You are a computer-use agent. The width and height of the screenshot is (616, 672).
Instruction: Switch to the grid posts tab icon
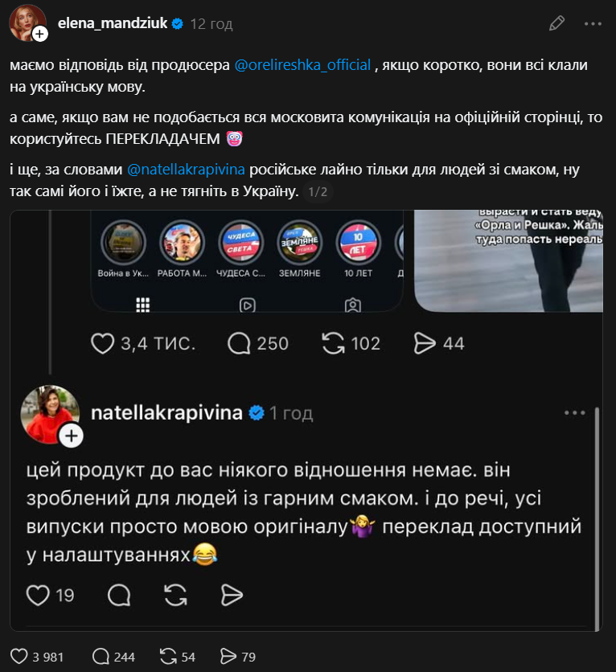(x=143, y=305)
